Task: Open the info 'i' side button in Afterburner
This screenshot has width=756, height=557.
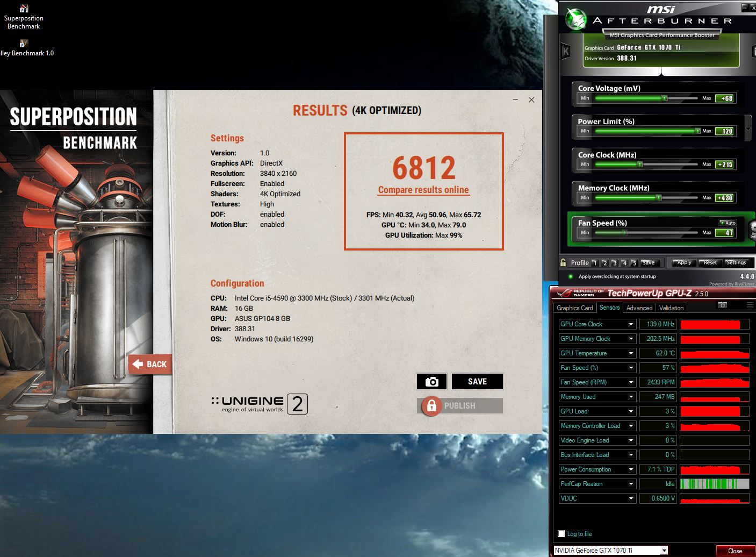Action: [753, 52]
